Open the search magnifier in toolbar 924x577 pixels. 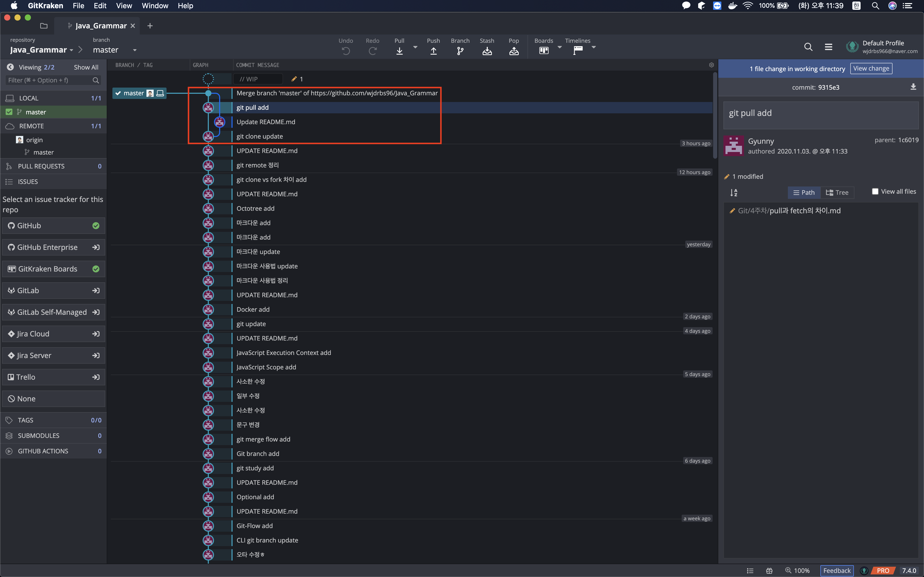click(808, 47)
